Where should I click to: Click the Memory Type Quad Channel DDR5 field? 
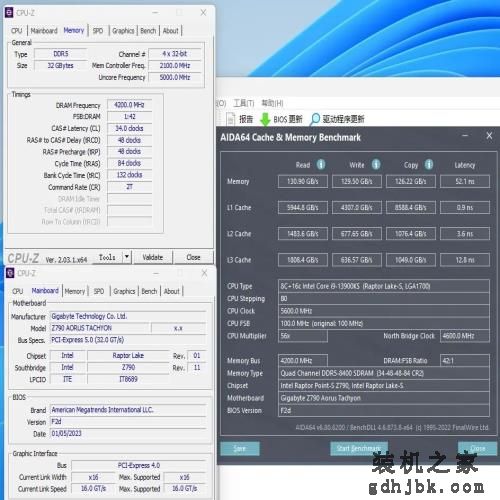(384, 373)
